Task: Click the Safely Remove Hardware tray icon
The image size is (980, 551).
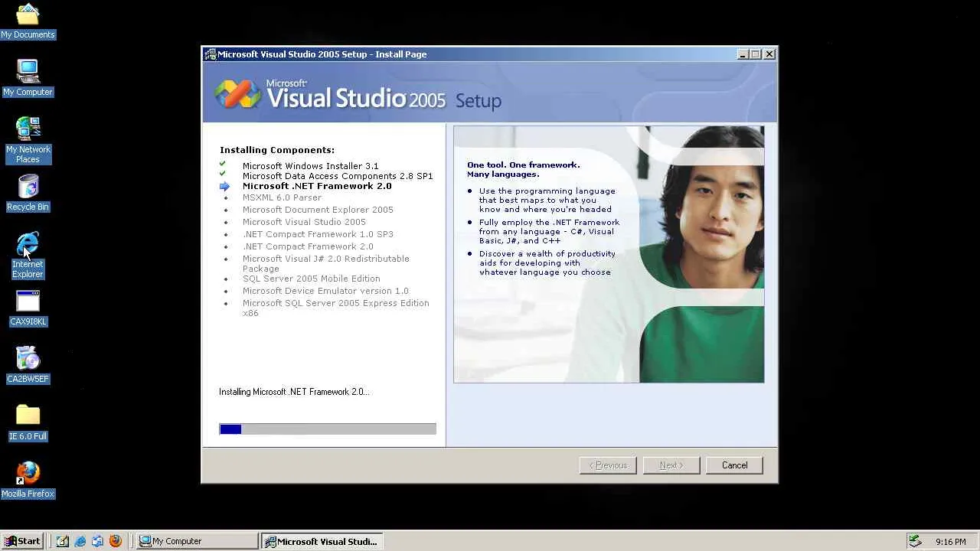Action: click(x=915, y=541)
